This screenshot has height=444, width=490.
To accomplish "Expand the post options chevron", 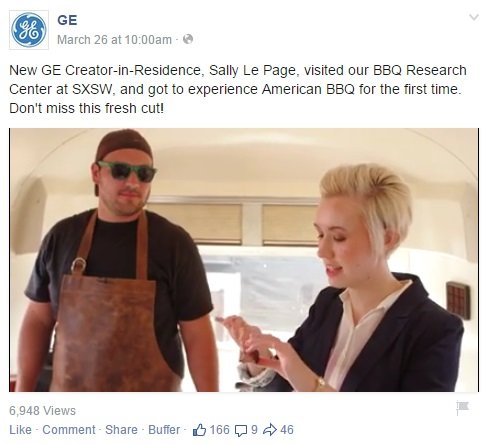I will coord(474,17).
